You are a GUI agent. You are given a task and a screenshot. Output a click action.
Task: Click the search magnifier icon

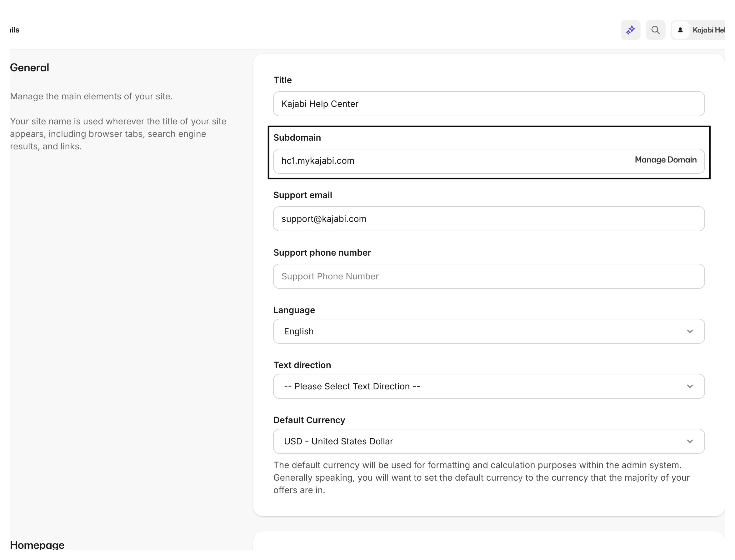coord(655,30)
